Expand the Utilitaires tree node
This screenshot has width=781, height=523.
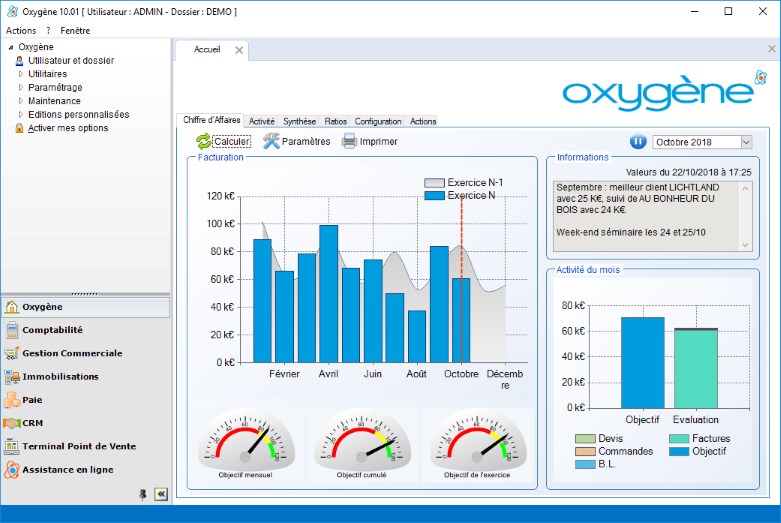(x=20, y=74)
